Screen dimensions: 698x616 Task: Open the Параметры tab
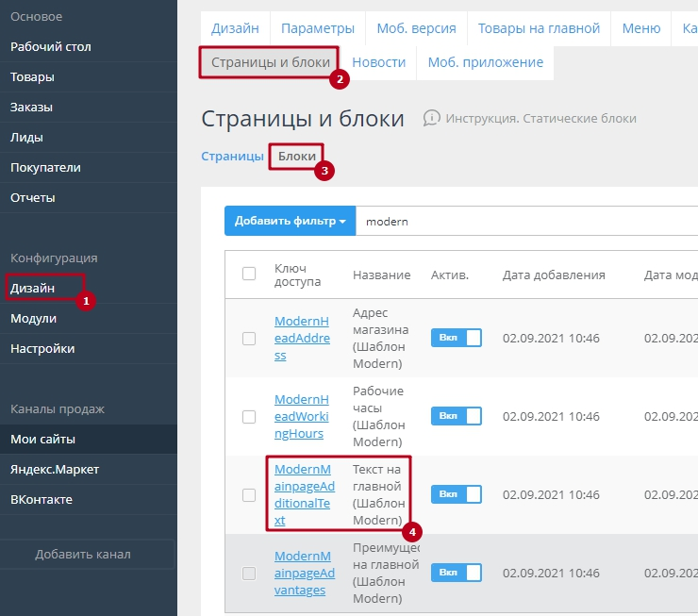318,28
